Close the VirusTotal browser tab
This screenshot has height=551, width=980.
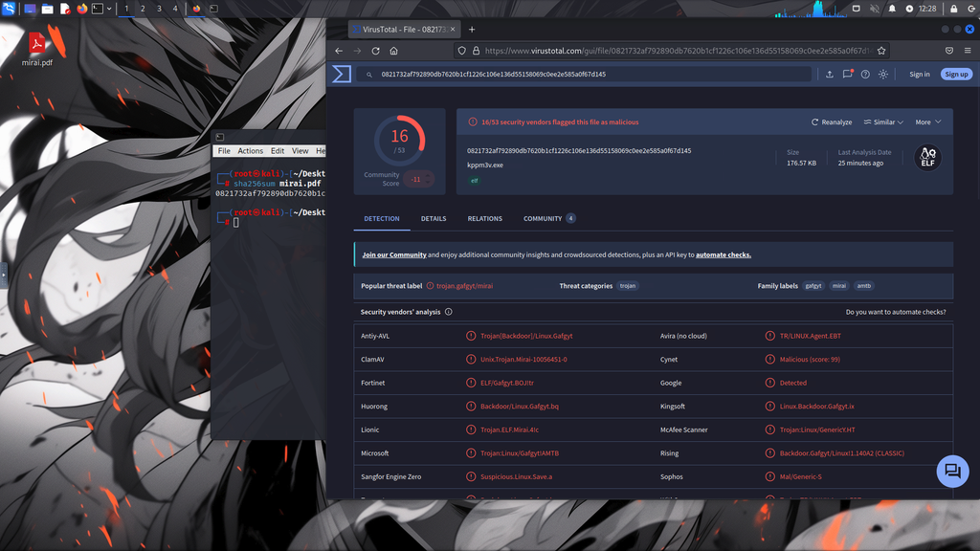tap(453, 30)
